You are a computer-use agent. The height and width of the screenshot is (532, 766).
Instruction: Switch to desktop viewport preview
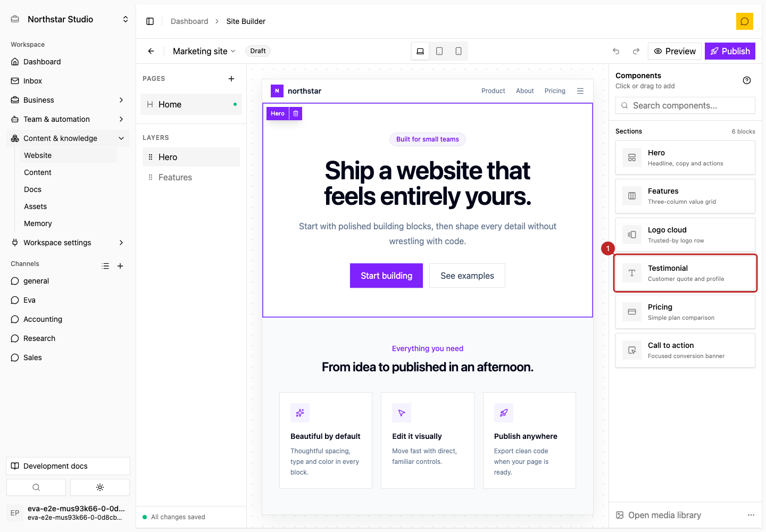click(x=420, y=51)
